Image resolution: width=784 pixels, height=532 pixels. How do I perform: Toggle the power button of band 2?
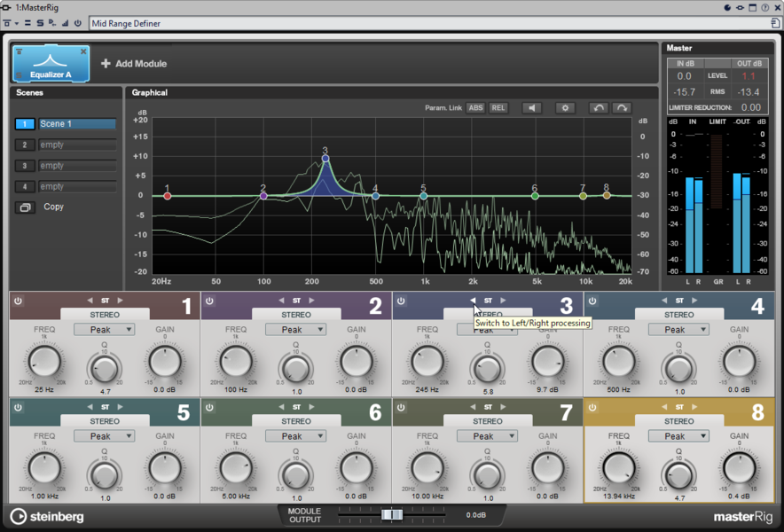209,301
